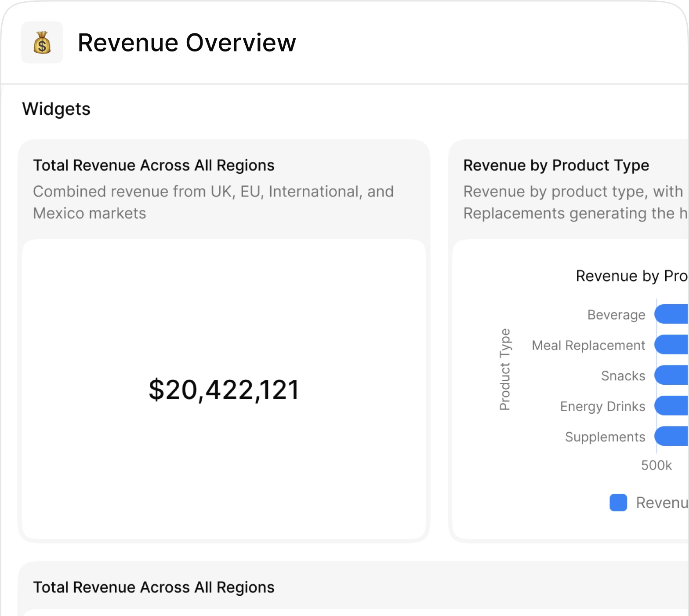
Task: Select the Beverage axis label
Action: coord(616,315)
